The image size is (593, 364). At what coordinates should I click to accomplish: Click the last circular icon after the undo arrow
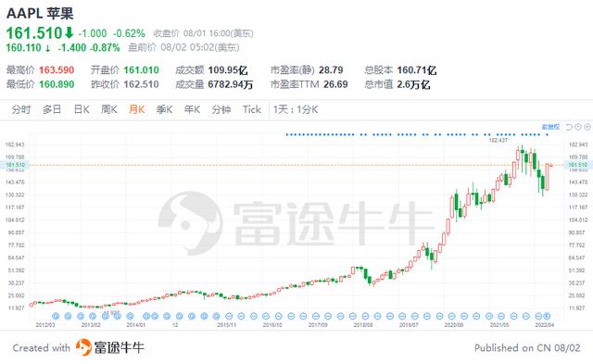point(587,127)
